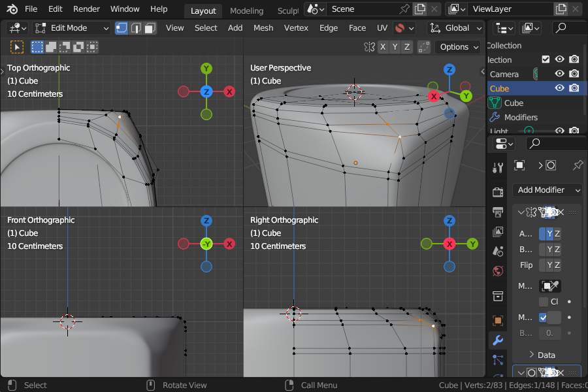588x392 pixels.
Task: Open the View menu in viewport header
Action: tap(174, 28)
